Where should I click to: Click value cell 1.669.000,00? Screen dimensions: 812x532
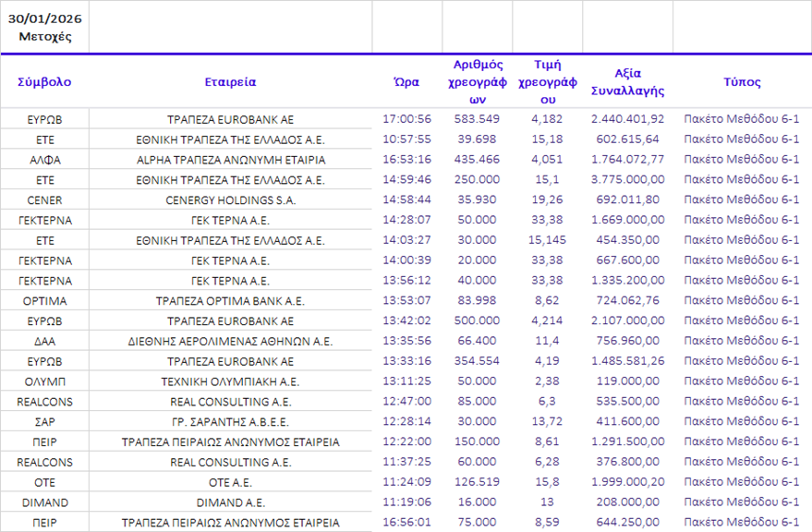pos(627,220)
